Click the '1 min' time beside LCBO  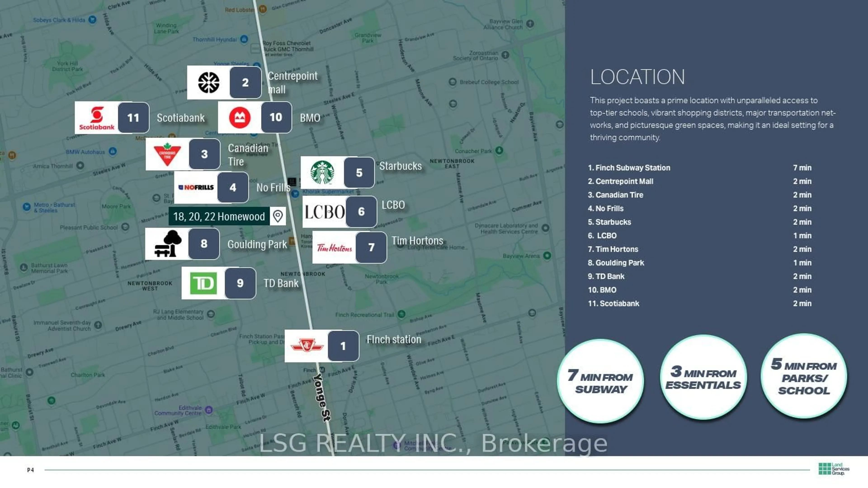click(x=802, y=235)
